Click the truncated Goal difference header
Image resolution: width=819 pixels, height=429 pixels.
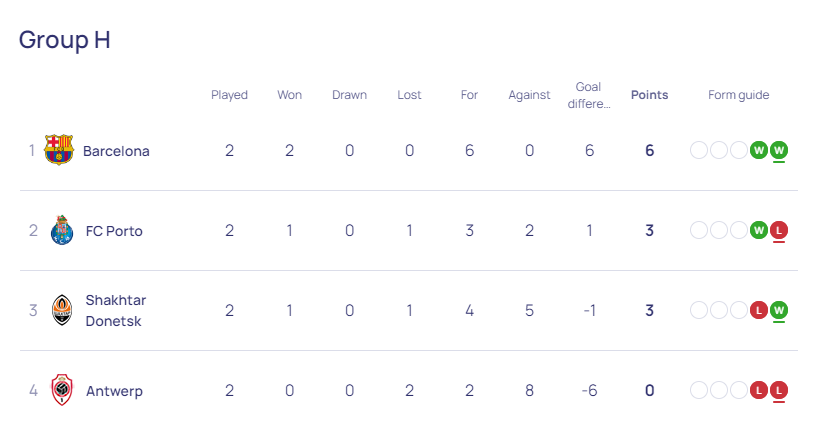pyautogui.click(x=589, y=95)
